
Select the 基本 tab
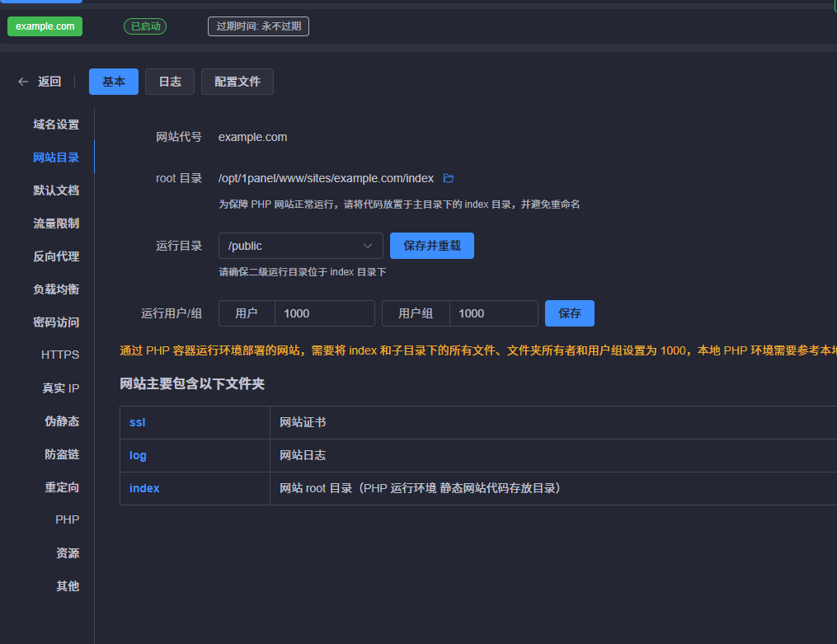point(114,82)
